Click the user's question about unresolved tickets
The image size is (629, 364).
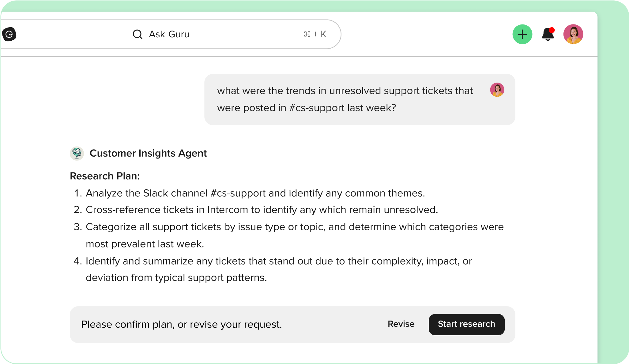[345, 99]
